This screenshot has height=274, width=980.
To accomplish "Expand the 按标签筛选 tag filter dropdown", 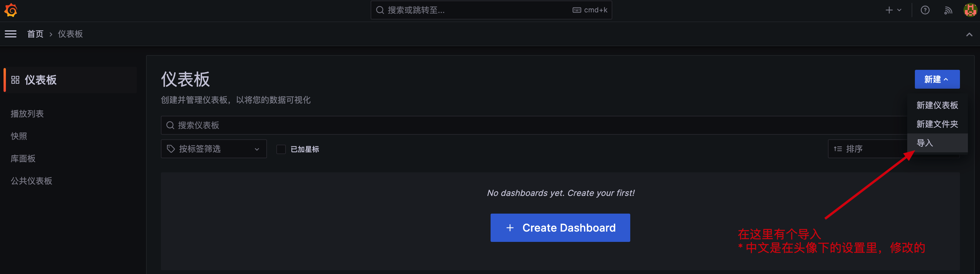I will pyautogui.click(x=214, y=149).
